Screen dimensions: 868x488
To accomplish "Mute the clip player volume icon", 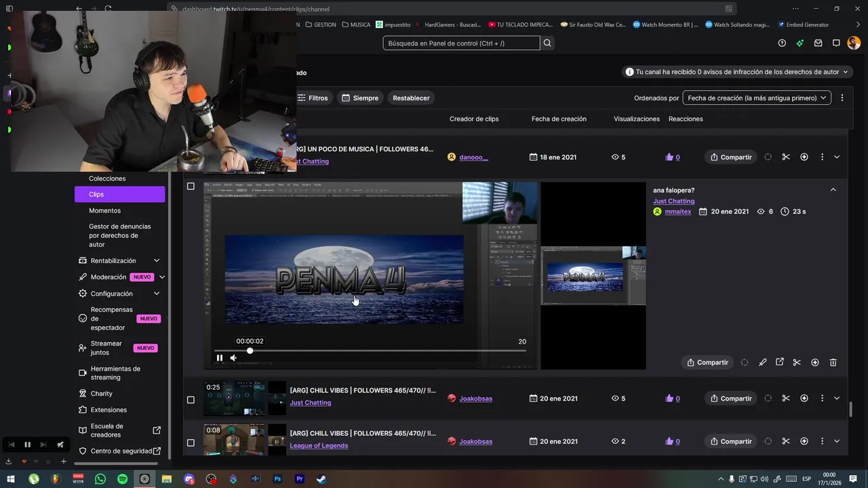I will [x=233, y=358].
